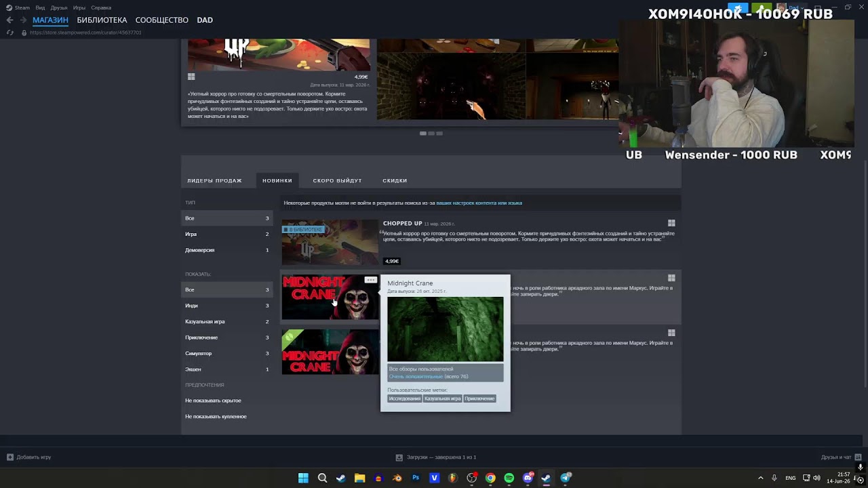This screenshot has height=488, width=868.
Task: Filter results by Инди tag
Action: point(227,306)
